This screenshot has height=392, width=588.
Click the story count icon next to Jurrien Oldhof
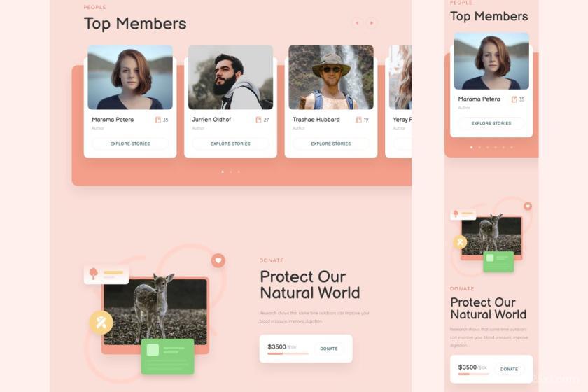click(x=258, y=120)
